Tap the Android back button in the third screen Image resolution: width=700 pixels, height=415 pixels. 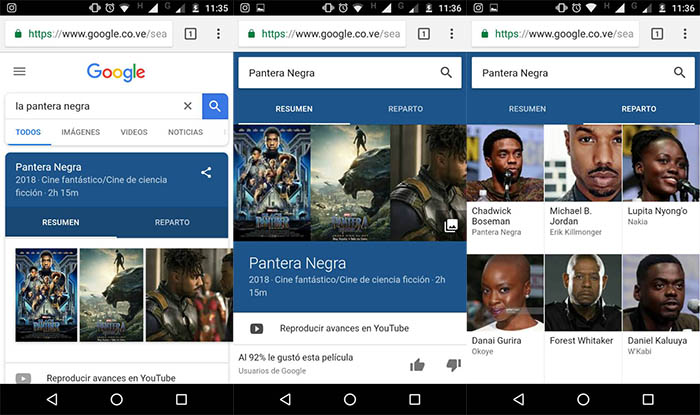(x=519, y=399)
